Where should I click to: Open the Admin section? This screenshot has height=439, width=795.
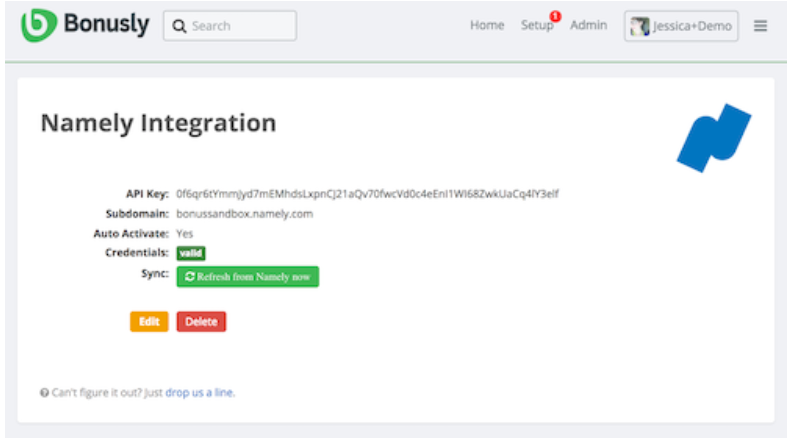(x=588, y=25)
